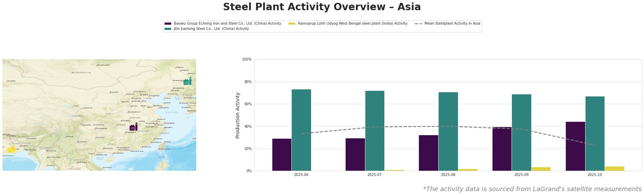The width and height of the screenshot is (644, 195).
Task: Click the purple Baowu legend color swatch
Action: [x=168, y=24]
